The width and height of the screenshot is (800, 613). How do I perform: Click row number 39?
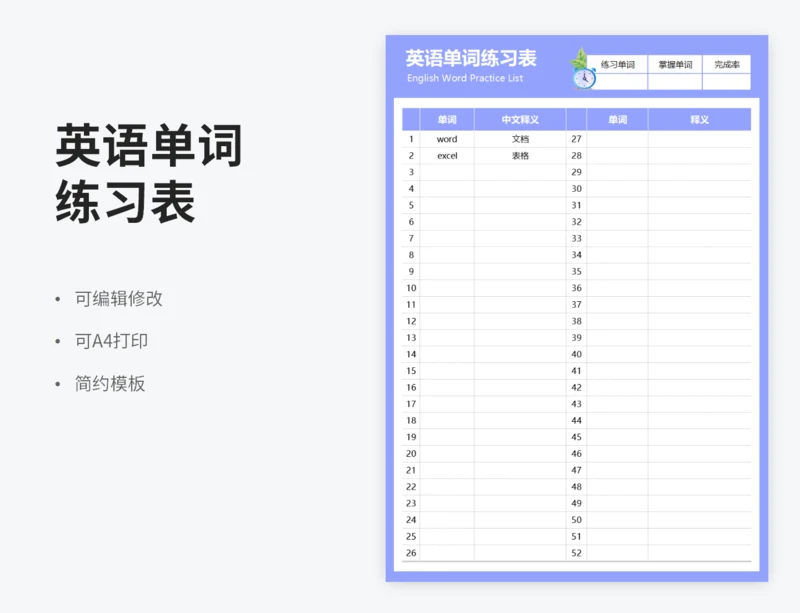[577, 337]
